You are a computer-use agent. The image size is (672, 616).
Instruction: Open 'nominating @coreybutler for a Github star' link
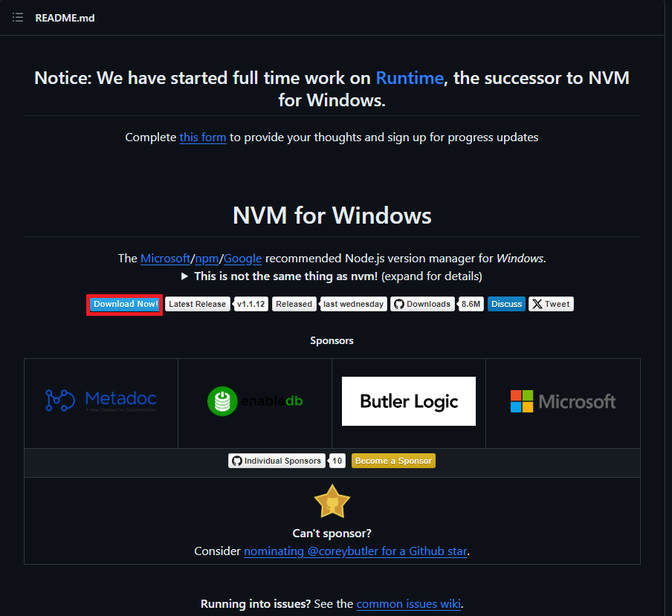pos(355,551)
